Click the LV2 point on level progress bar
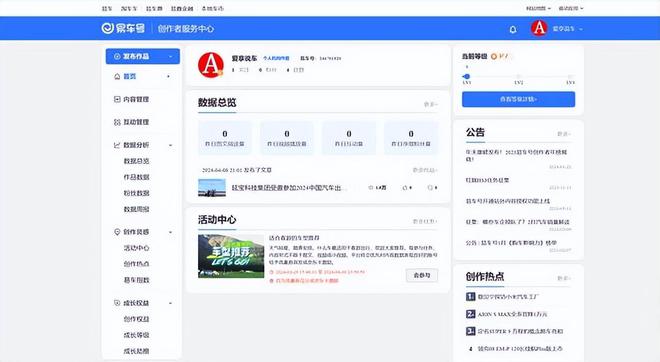This screenshot has height=362, width=660. 519,77
